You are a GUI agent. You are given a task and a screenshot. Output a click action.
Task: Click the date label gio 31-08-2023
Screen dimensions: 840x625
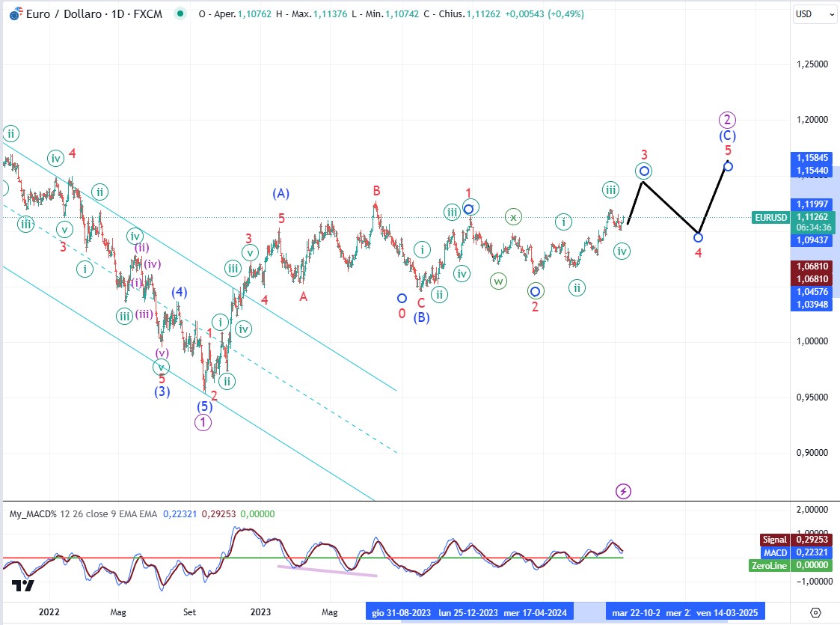click(401, 612)
